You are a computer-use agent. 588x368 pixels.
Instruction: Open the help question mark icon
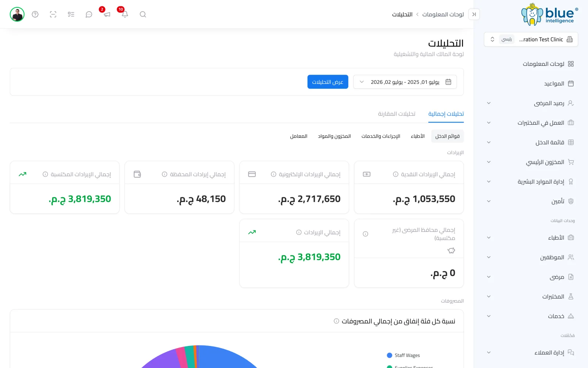[x=35, y=14]
